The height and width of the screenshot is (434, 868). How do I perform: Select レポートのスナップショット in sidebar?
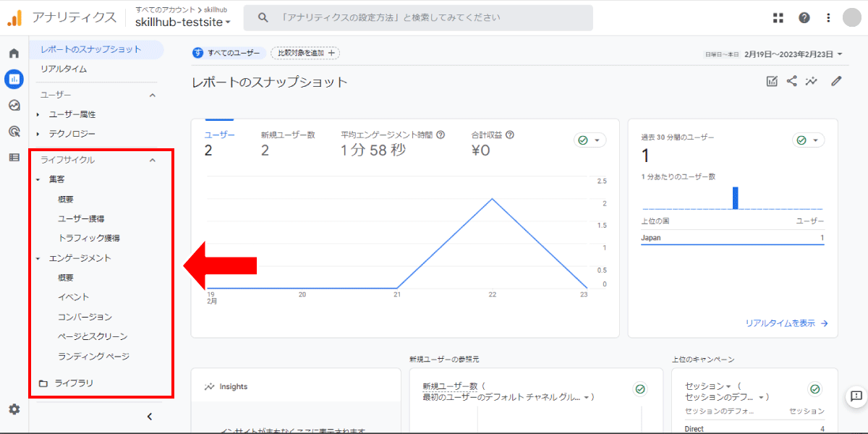point(97,49)
